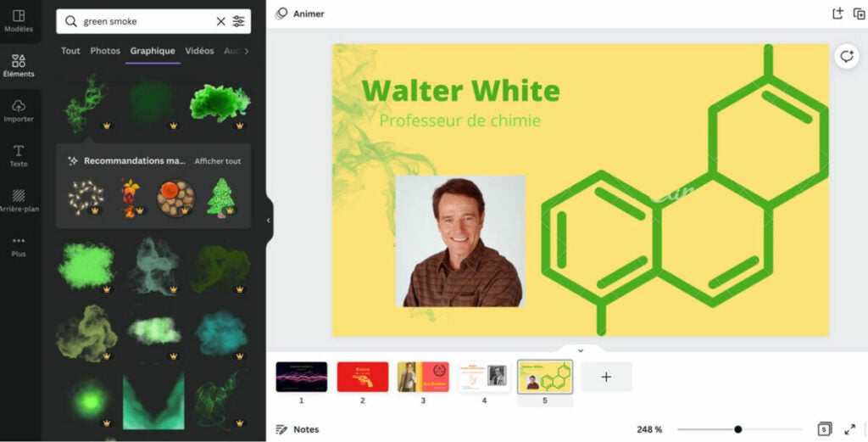Image resolution: width=868 pixels, height=442 pixels.
Task: Open the Arrière-plan background panel
Action: point(19,200)
